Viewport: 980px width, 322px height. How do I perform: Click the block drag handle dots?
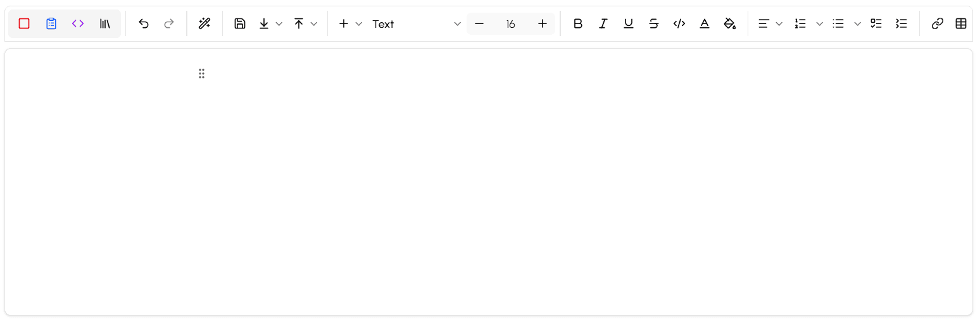(201, 74)
